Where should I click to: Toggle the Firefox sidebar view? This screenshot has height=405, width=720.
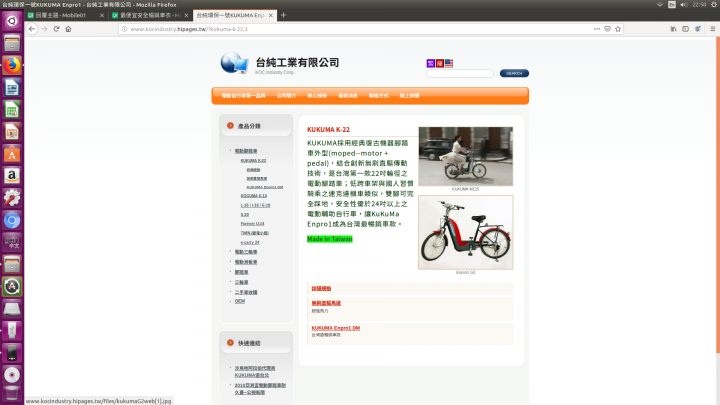click(x=685, y=29)
